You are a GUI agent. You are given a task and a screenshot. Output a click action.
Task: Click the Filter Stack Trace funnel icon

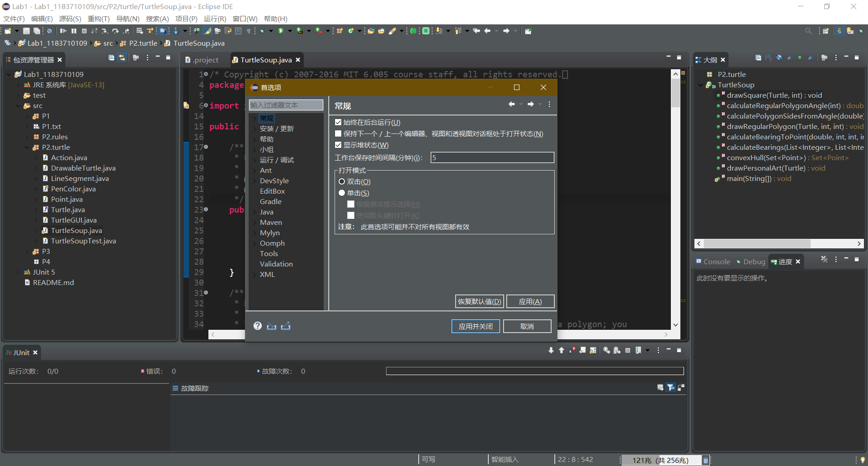tap(671, 387)
